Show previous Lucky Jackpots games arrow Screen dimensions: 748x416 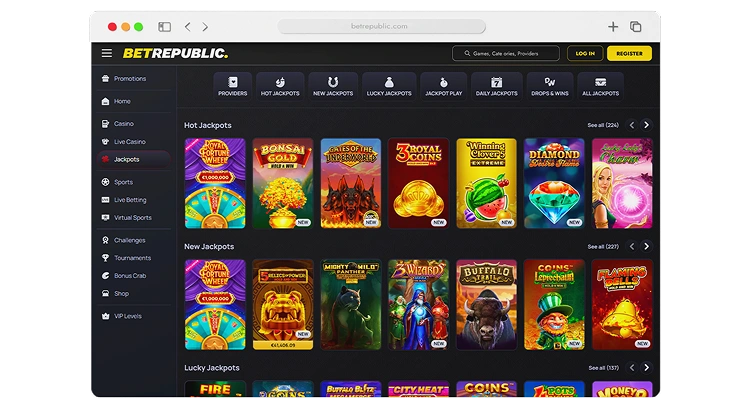tap(632, 368)
